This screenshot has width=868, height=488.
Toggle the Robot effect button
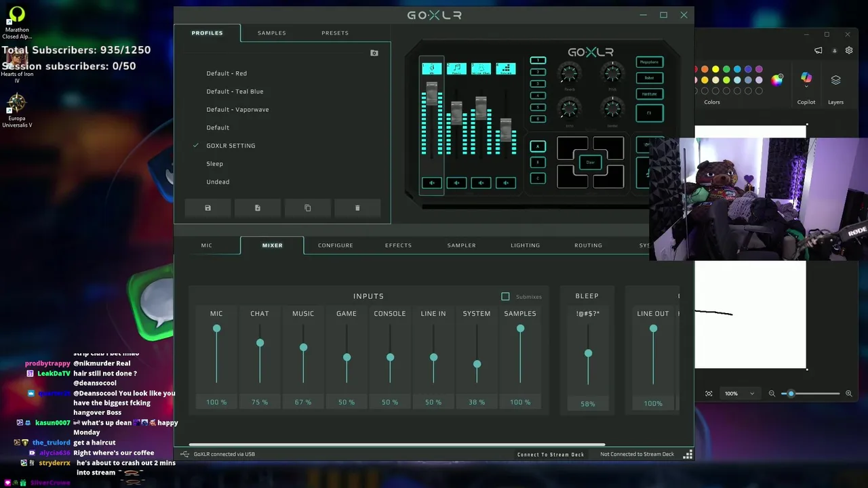coord(650,78)
